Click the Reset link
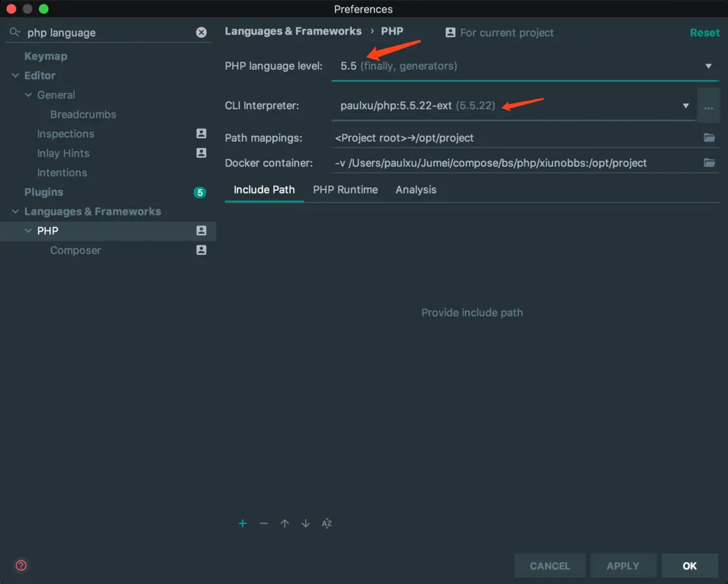 [x=704, y=32]
